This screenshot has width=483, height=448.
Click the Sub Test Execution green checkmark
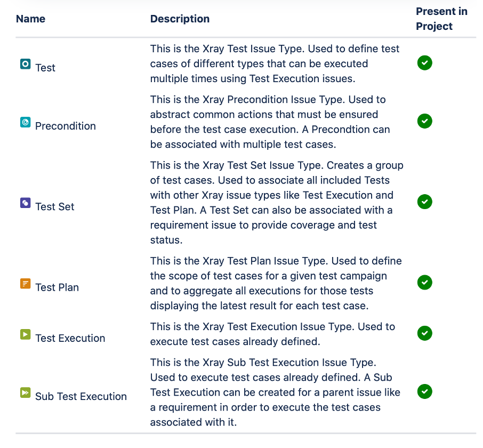coord(425,391)
